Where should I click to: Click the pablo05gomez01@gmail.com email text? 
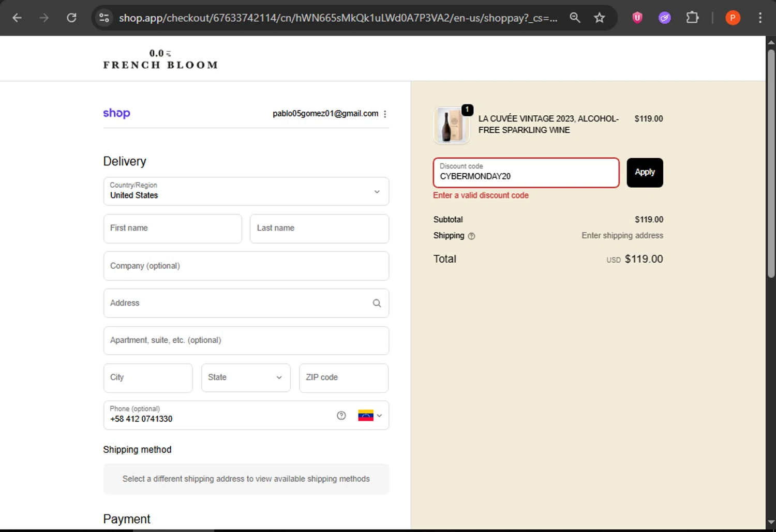325,113
